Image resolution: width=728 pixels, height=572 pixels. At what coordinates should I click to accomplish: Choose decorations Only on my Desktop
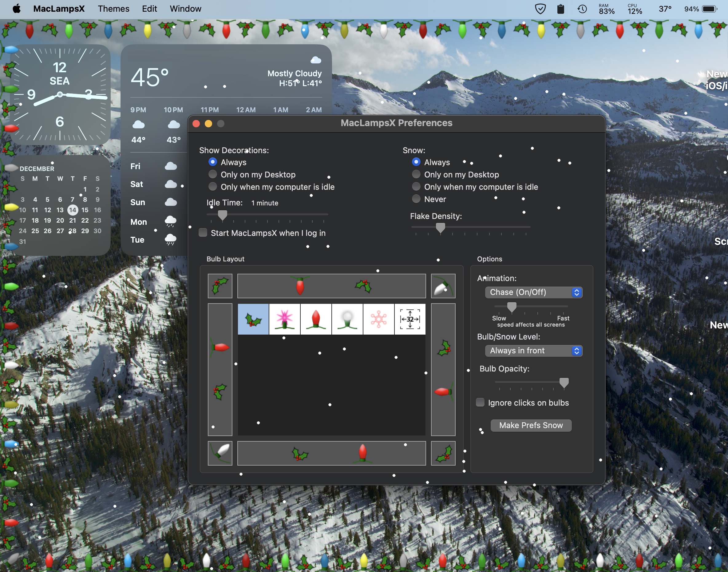point(212,174)
